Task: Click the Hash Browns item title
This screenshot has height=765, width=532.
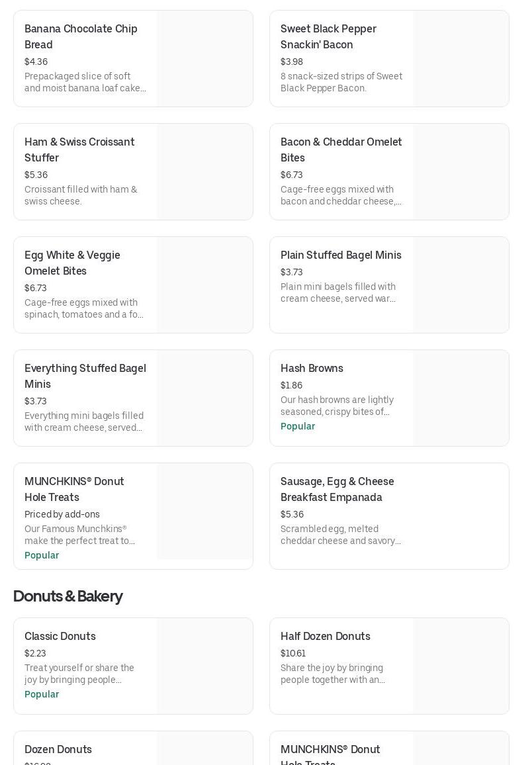Action: click(x=312, y=368)
